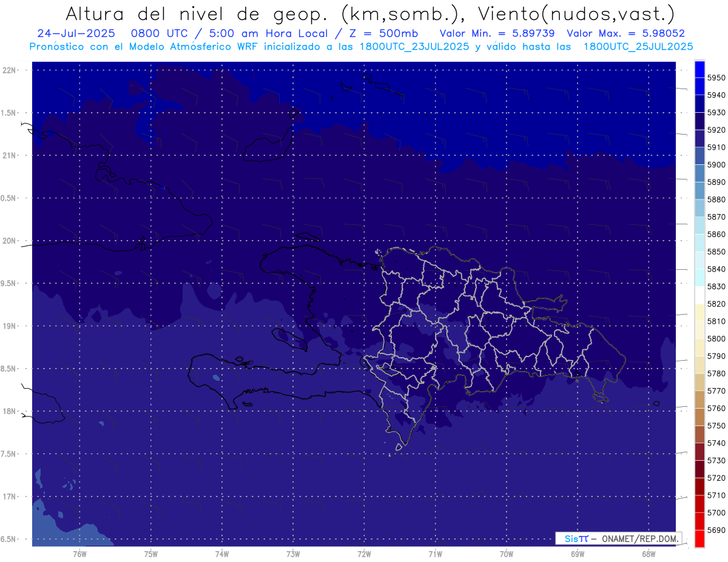The width and height of the screenshot is (728, 562).
Task: Select the '24-Jul-2025' date text
Action: click(x=76, y=33)
